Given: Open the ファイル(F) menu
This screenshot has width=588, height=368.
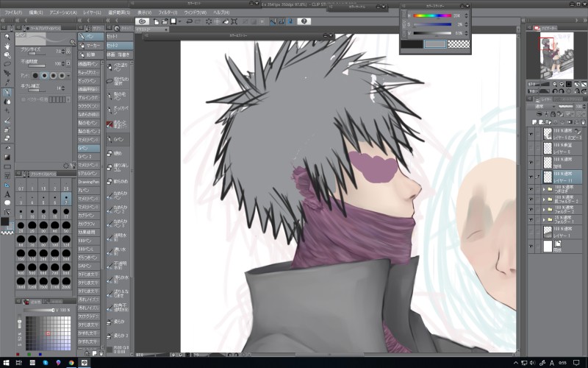Looking at the screenshot, I should 13,13.
